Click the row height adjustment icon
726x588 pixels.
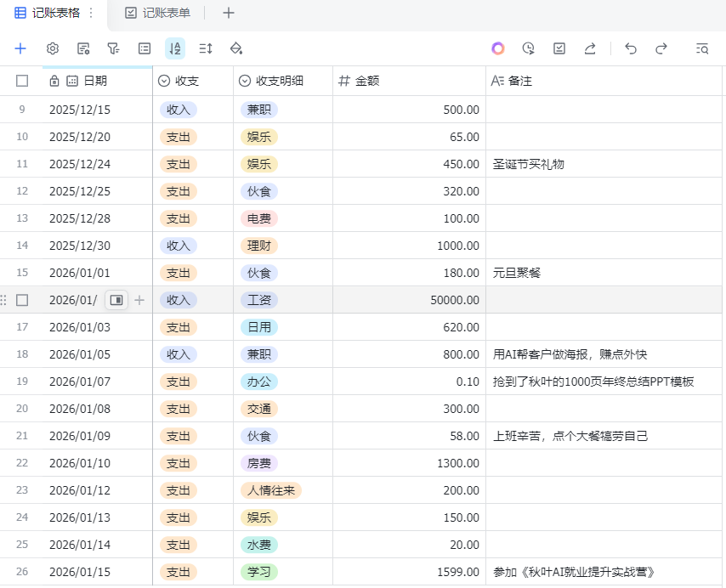coord(205,48)
